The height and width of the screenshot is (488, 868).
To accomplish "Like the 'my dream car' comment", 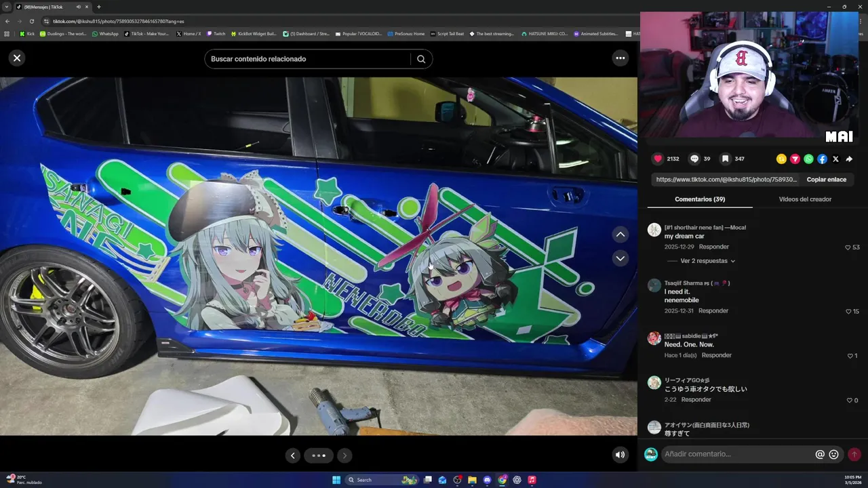I will click(848, 247).
